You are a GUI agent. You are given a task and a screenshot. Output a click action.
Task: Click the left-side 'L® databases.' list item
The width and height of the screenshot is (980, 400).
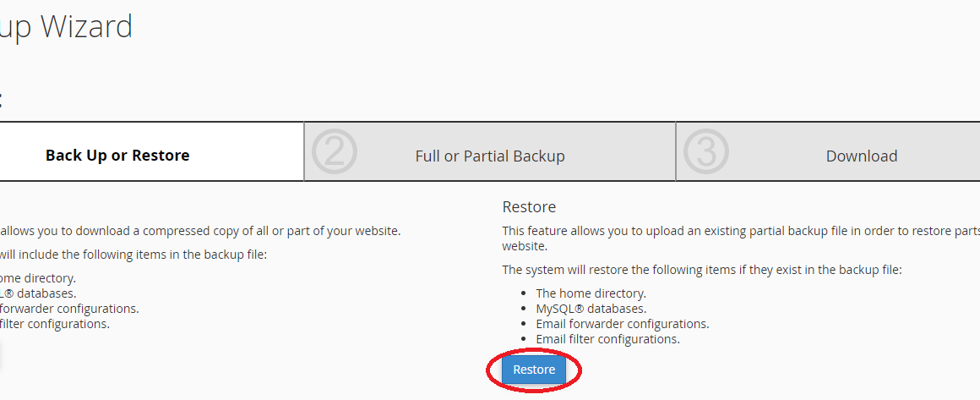pyautogui.click(x=38, y=293)
